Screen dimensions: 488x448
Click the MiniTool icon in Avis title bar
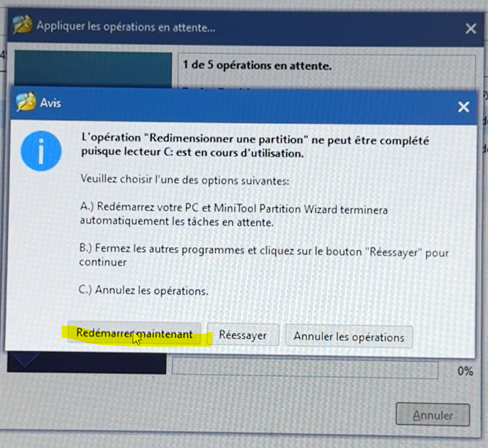tap(26, 101)
